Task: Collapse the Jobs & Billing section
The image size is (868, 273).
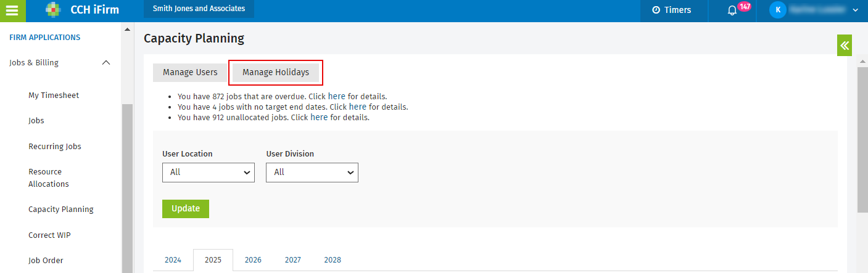Action: [106, 63]
